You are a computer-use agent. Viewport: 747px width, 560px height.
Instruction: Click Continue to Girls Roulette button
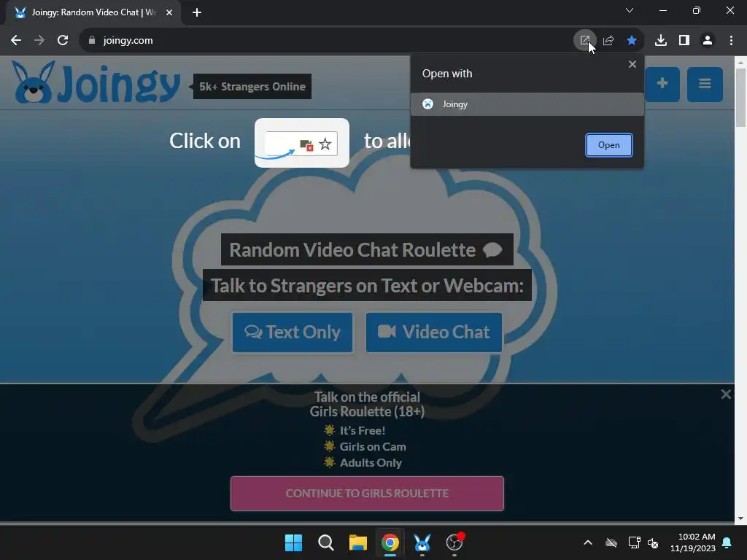tap(367, 494)
